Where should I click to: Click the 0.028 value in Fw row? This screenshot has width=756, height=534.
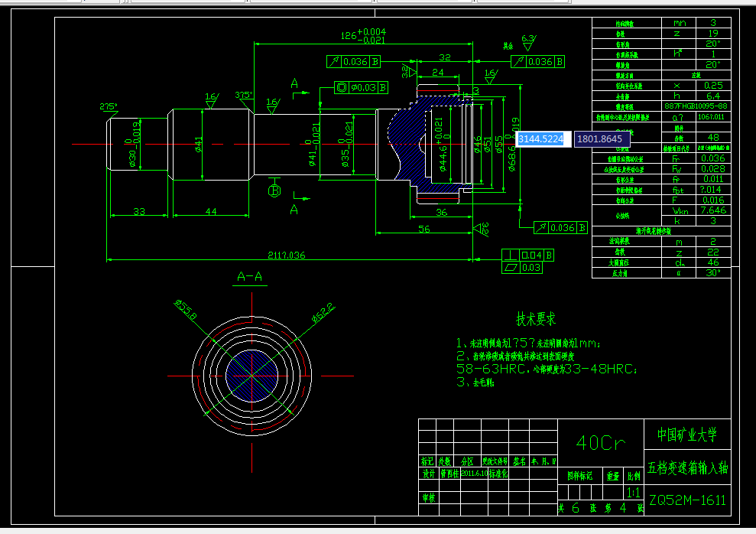click(713, 169)
